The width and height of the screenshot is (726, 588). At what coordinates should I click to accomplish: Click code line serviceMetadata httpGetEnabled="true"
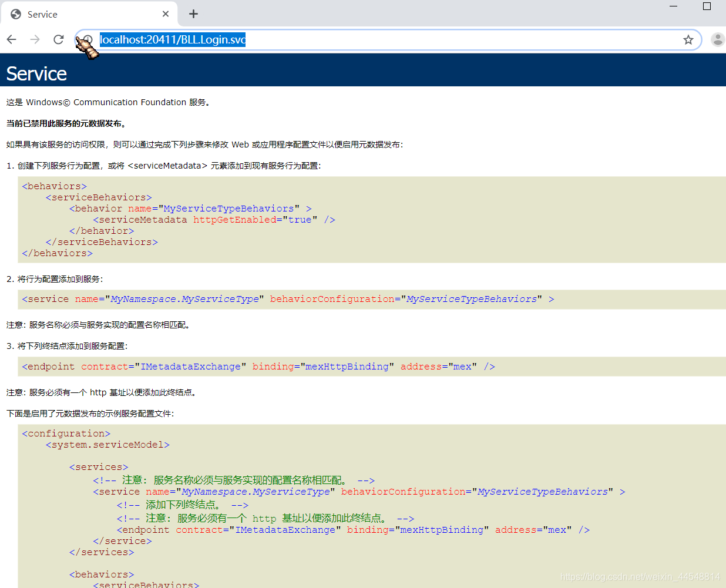pos(214,220)
